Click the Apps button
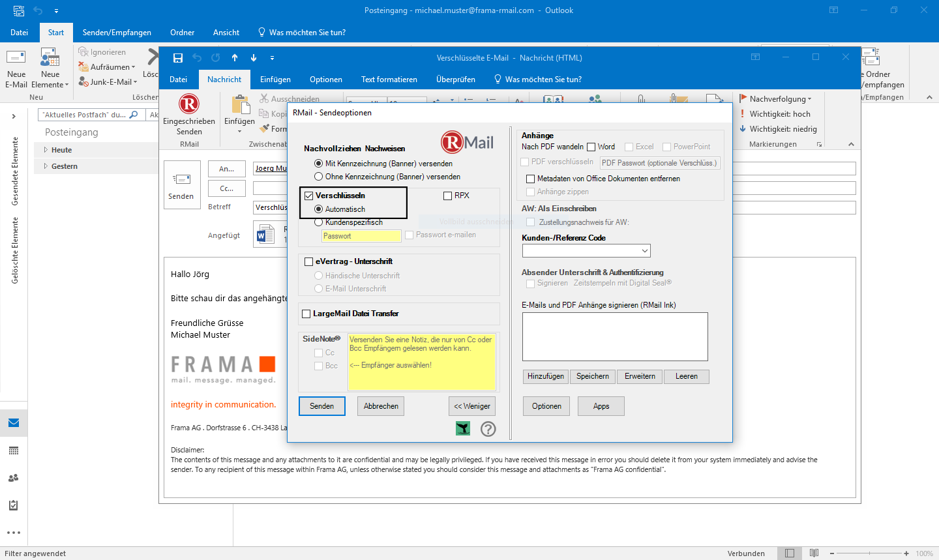939x560 pixels. 601,406
